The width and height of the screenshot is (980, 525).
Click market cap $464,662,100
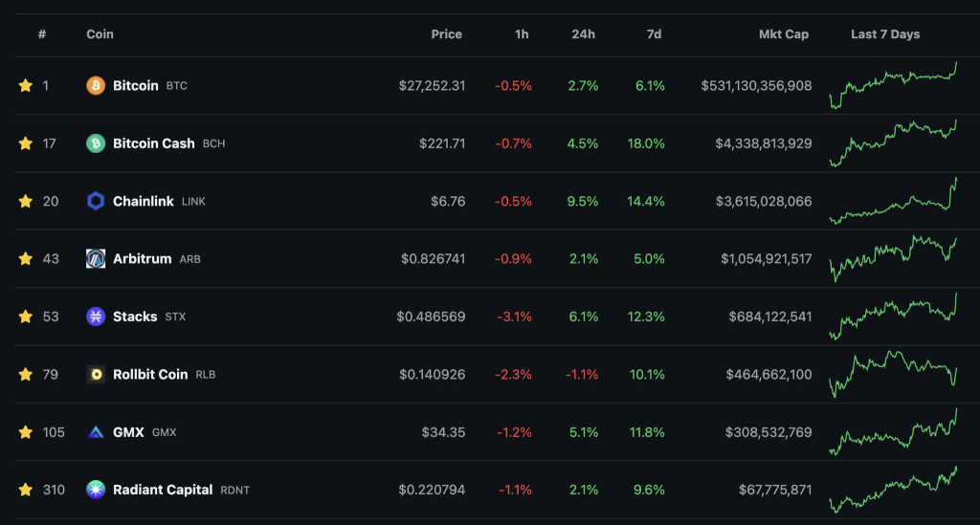point(768,375)
